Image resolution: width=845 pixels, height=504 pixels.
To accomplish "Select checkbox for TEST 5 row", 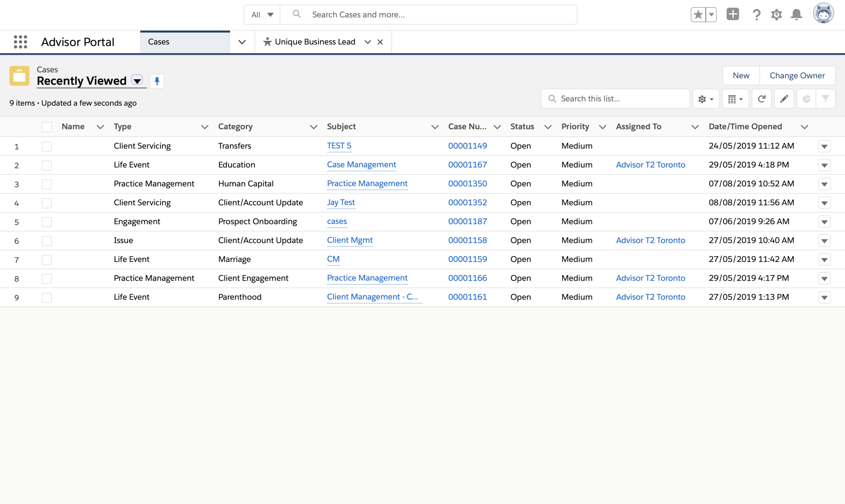I will [x=47, y=146].
